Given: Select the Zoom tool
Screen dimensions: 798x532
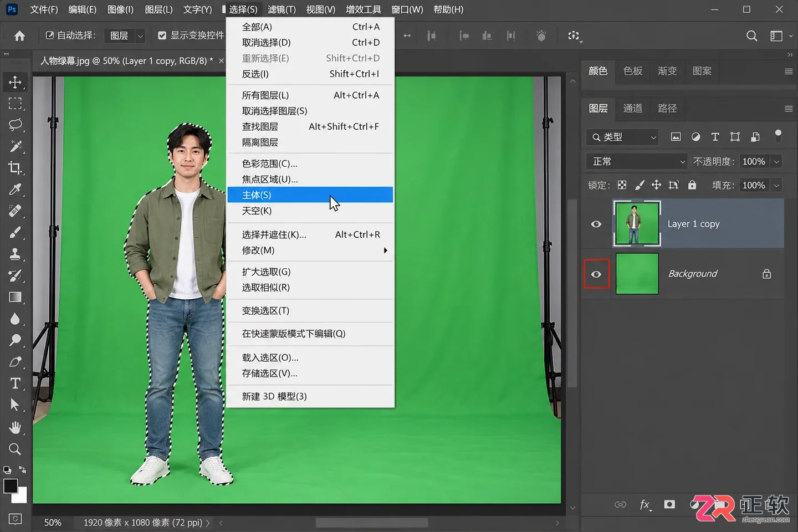Looking at the screenshot, I should [x=15, y=449].
